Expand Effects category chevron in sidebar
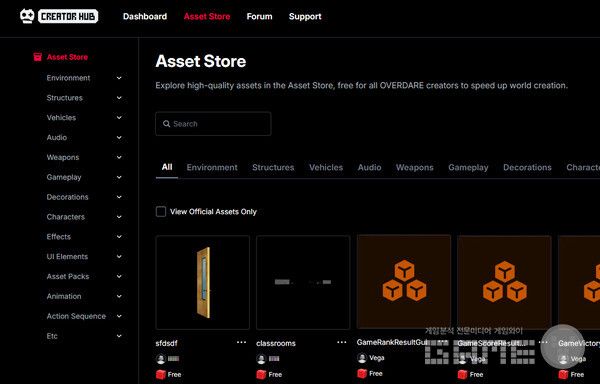This screenshot has height=384, width=600. point(119,237)
